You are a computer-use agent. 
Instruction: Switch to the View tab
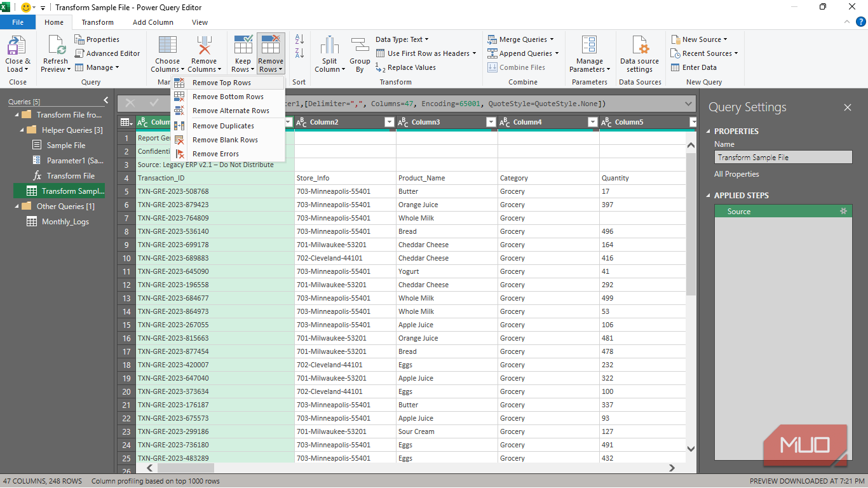(x=200, y=22)
